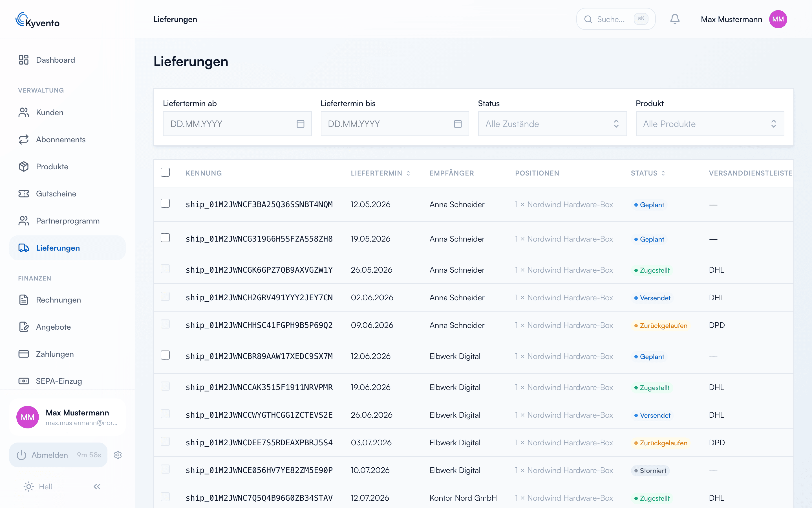Screen dimensions: 812x508
Task: Open the Max Mustermann profile card in sidebar
Action: tap(67, 417)
